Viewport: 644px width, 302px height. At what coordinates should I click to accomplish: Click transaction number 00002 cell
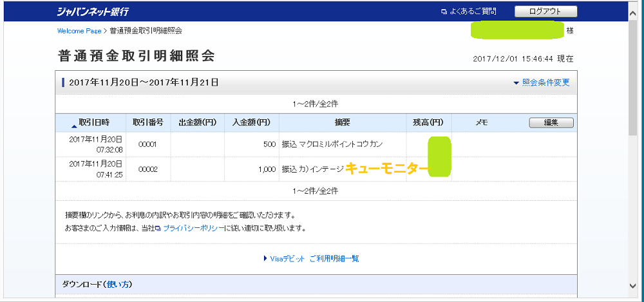pyautogui.click(x=148, y=169)
